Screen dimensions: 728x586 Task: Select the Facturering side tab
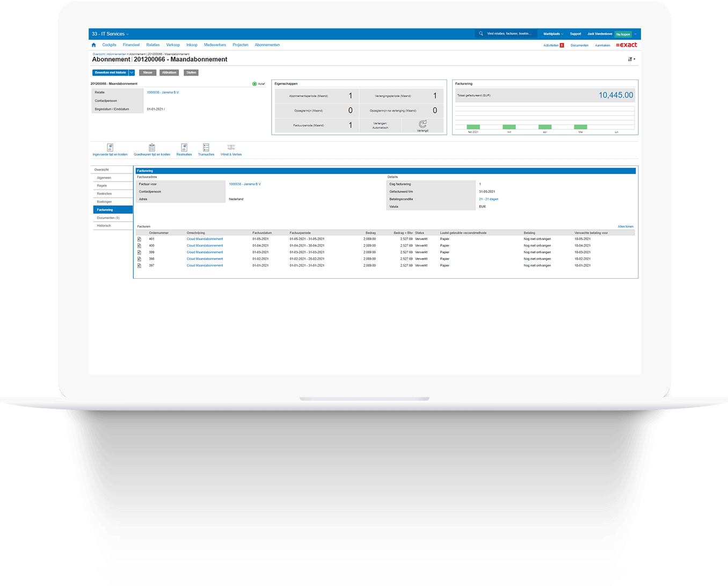113,210
